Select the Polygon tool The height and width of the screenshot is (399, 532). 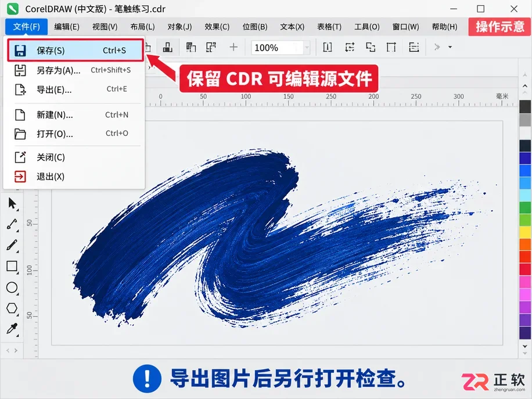[x=12, y=308]
